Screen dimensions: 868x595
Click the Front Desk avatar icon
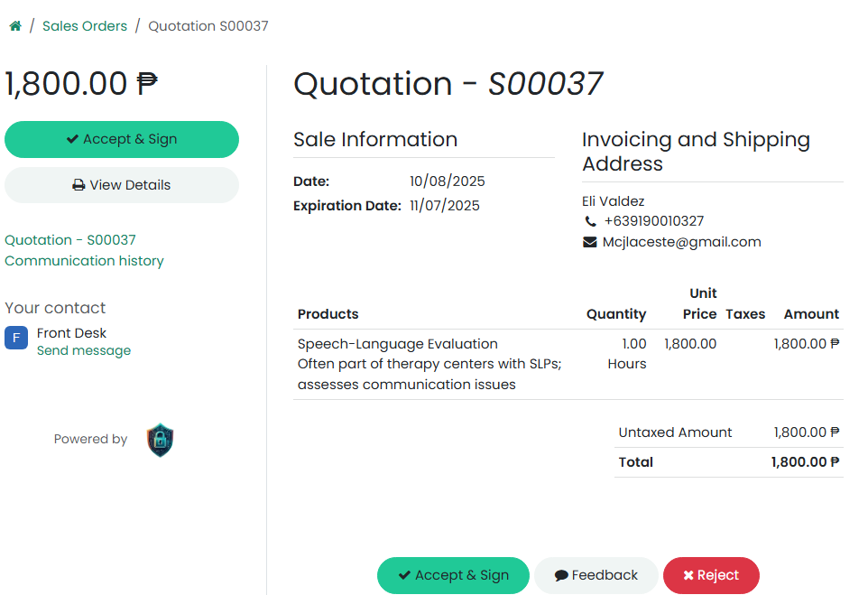16,339
